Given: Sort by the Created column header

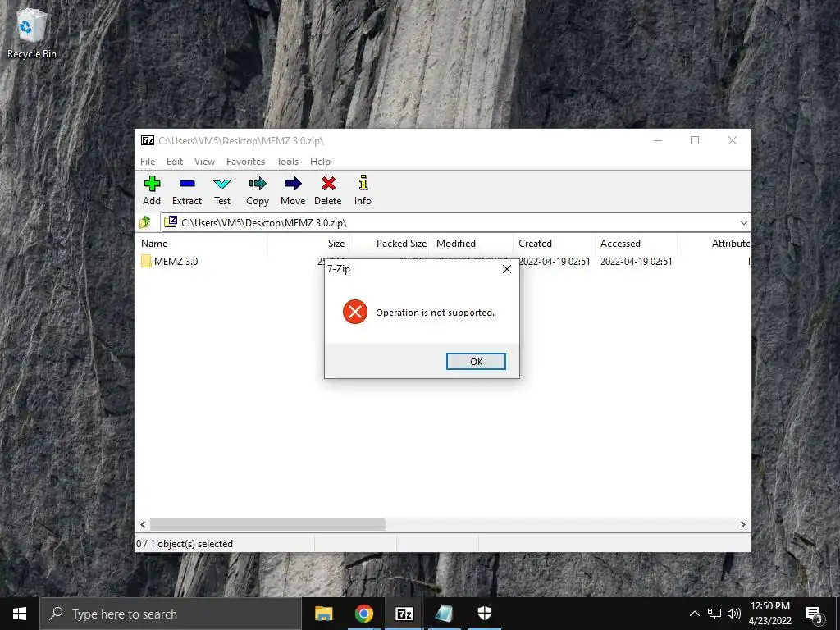Looking at the screenshot, I should [554, 243].
